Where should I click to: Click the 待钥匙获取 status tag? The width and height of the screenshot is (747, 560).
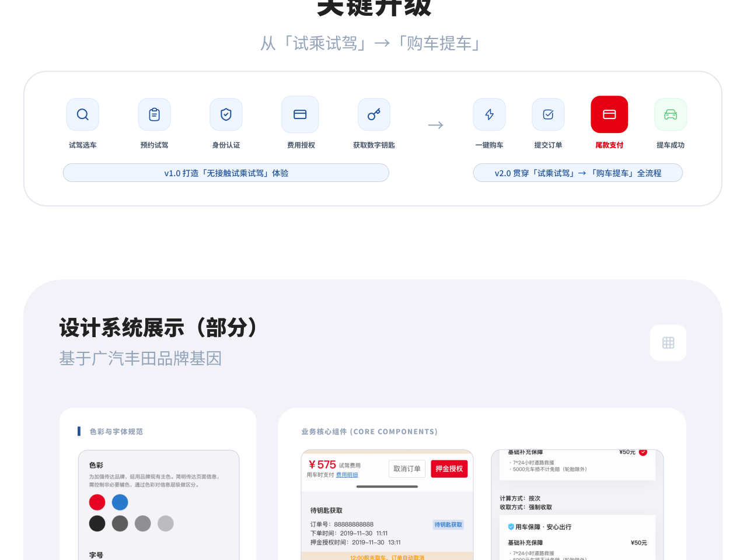click(448, 525)
